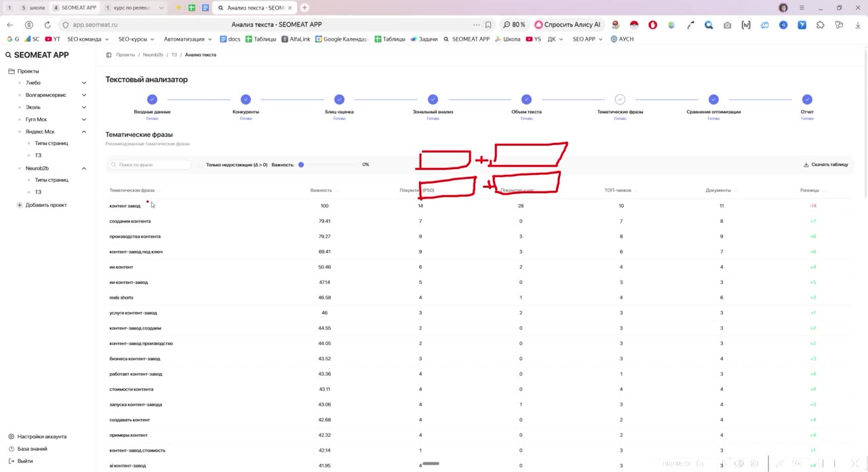The height and width of the screenshot is (472, 868).
Task: Open Типы страниц under Яндекс Мск
Action: coord(52,143)
